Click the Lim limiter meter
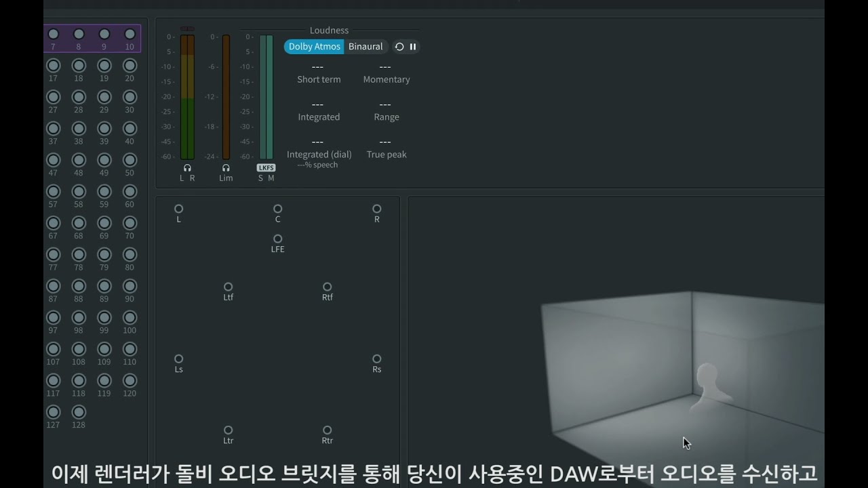 coord(226,97)
